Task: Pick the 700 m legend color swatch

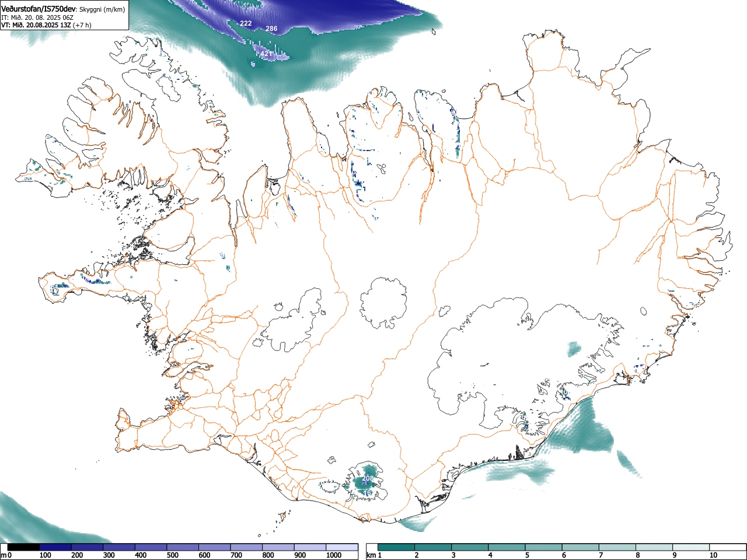Action: coord(246,547)
